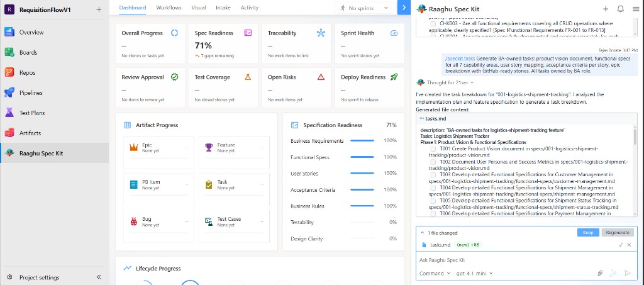Screen dimensions: 644x285
Task: Switch to the Dashboard tab
Action: 132,8
